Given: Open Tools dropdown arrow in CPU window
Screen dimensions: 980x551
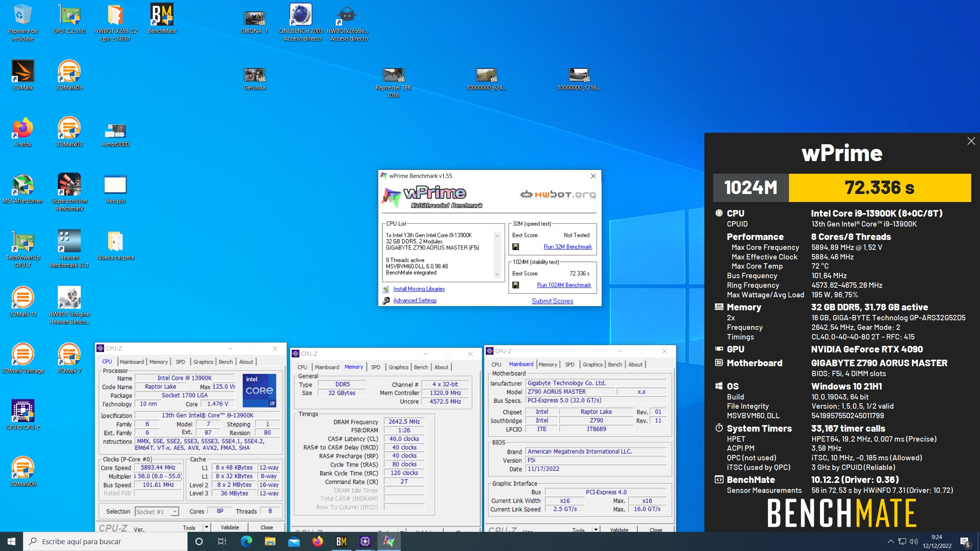Looking at the screenshot, I should click(206, 527).
